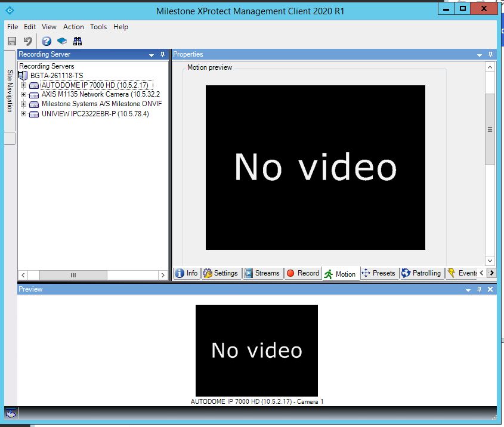
Task: Open the Presets tab
Action: click(x=378, y=273)
